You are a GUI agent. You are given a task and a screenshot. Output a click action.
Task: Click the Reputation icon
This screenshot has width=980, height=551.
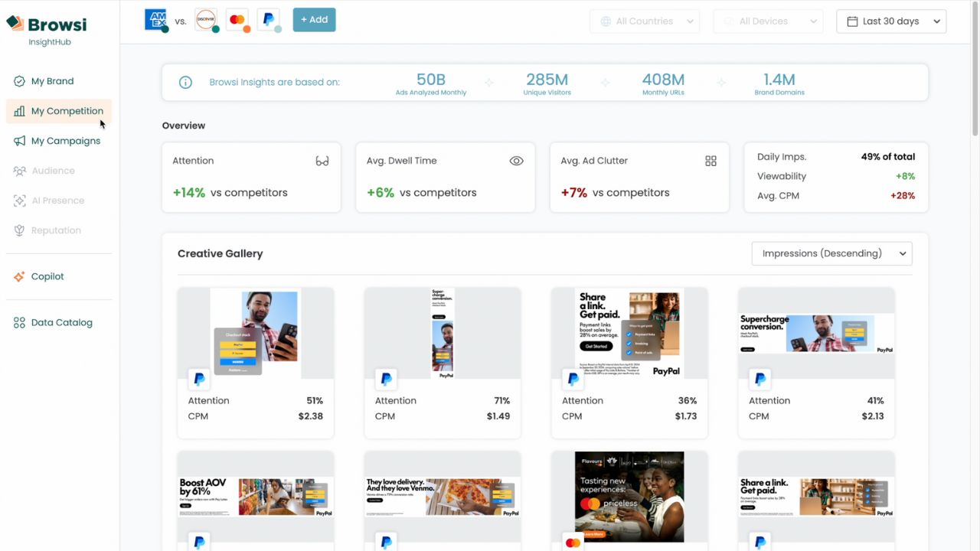(x=19, y=230)
